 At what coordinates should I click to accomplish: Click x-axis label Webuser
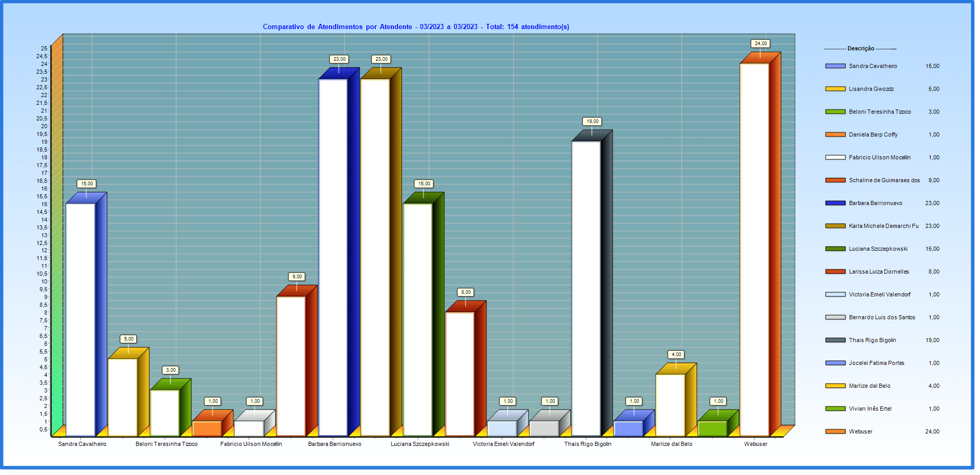coord(756,444)
